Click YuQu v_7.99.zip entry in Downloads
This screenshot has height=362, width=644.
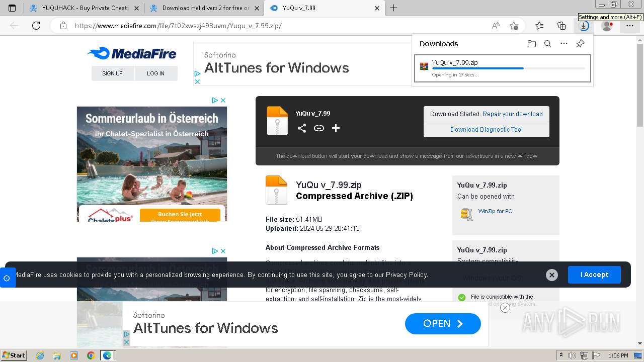[x=502, y=68]
